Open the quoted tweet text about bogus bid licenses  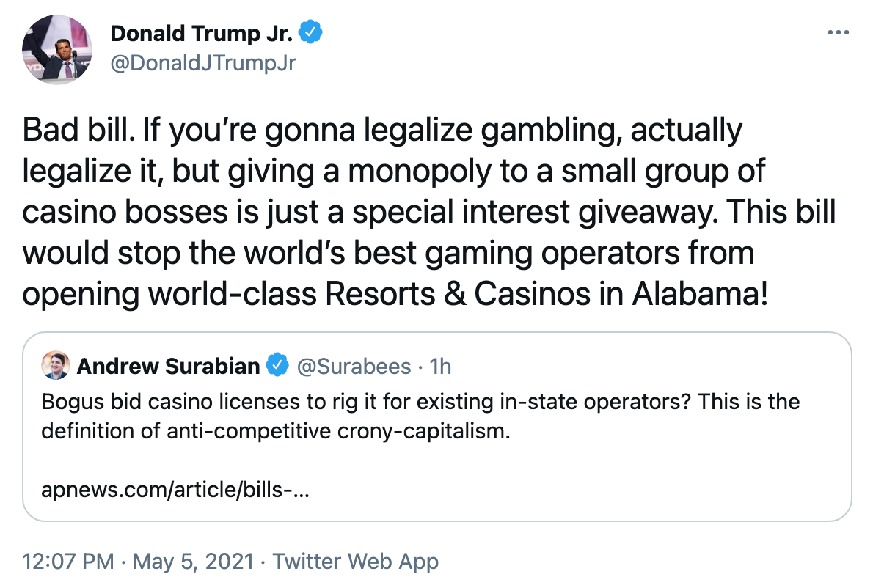click(x=420, y=416)
